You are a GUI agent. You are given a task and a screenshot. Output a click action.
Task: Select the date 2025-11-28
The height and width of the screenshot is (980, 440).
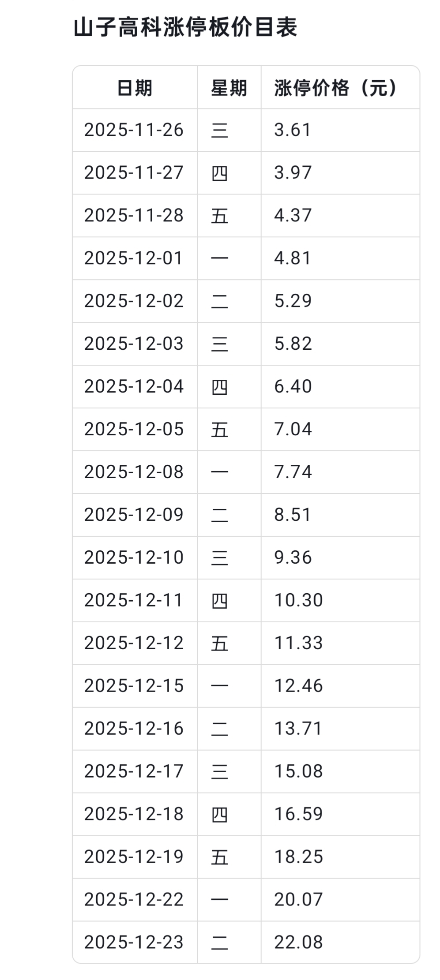pyautogui.click(x=134, y=215)
